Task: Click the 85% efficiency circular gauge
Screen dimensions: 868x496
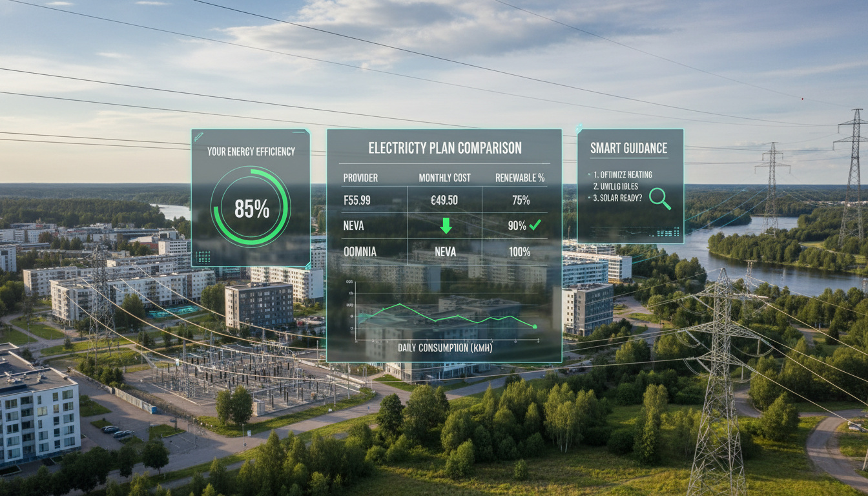Action: (251, 208)
